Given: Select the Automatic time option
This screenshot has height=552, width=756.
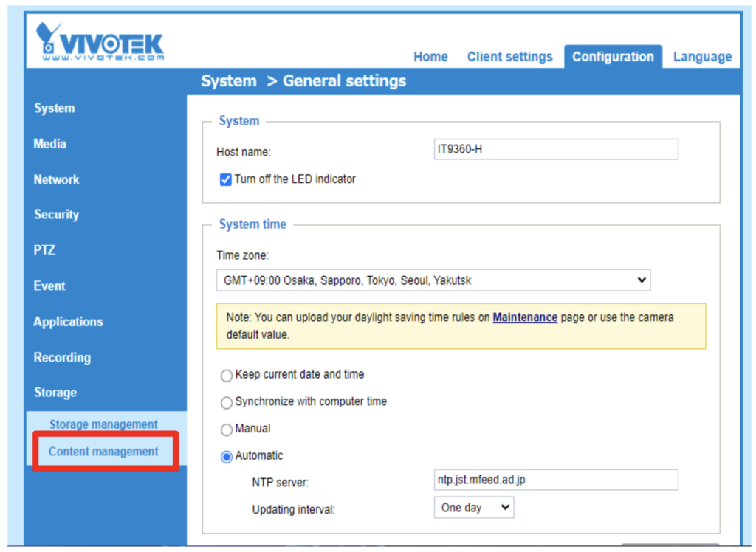Looking at the screenshot, I should (226, 457).
